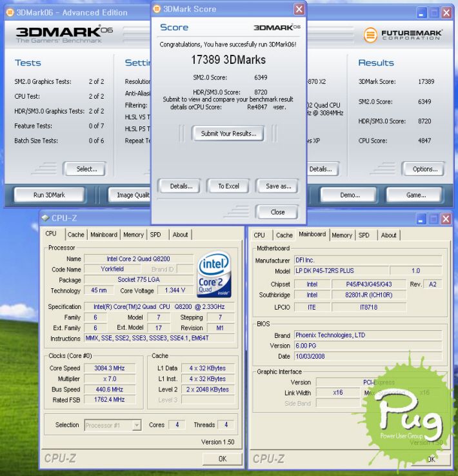Minimize the 3DMark06 main window
458x476 pixels.
point(421,13)
